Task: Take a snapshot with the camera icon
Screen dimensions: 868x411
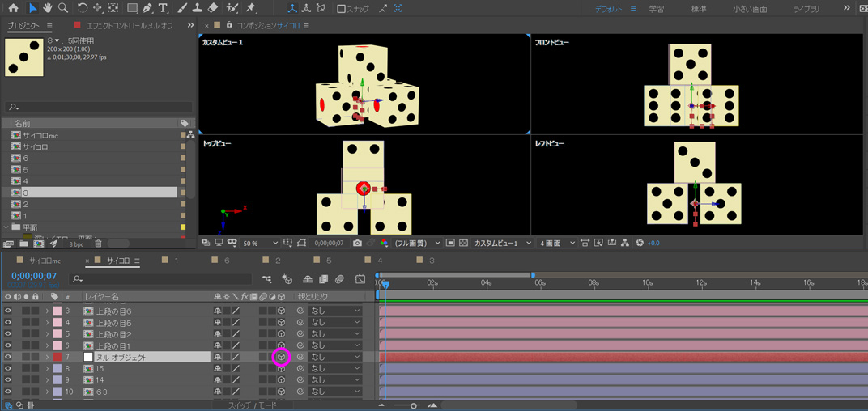Action: (357, 243)
